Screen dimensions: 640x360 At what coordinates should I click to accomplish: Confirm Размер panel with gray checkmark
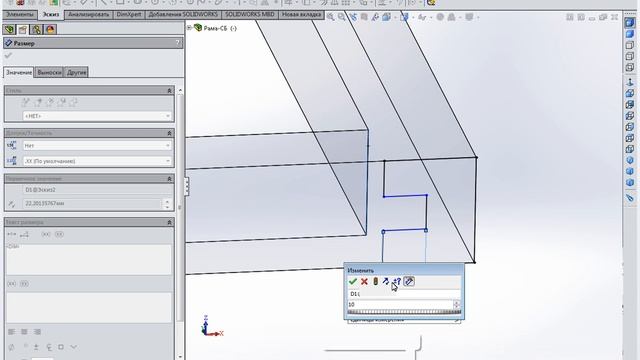(x=9, y=56)
